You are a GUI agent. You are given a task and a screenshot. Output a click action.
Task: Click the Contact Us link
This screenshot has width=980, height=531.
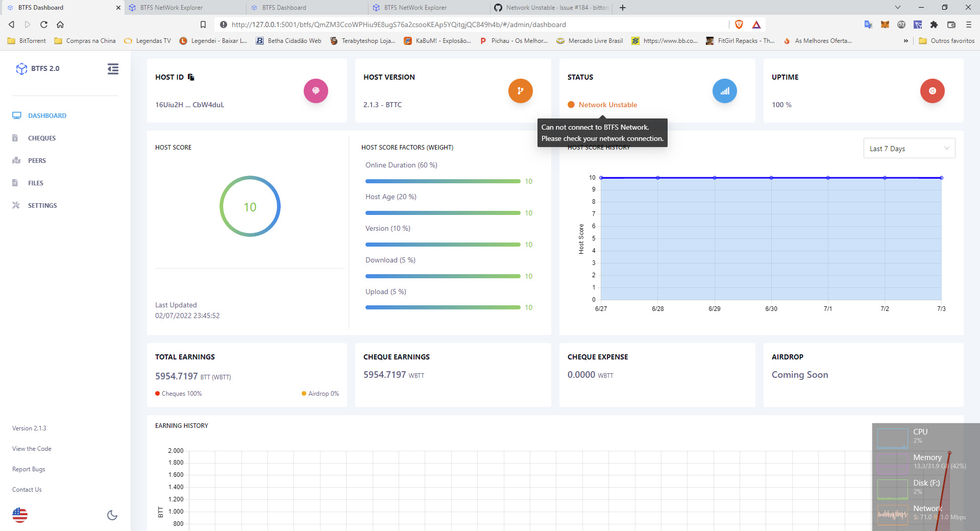pos(26,489)
